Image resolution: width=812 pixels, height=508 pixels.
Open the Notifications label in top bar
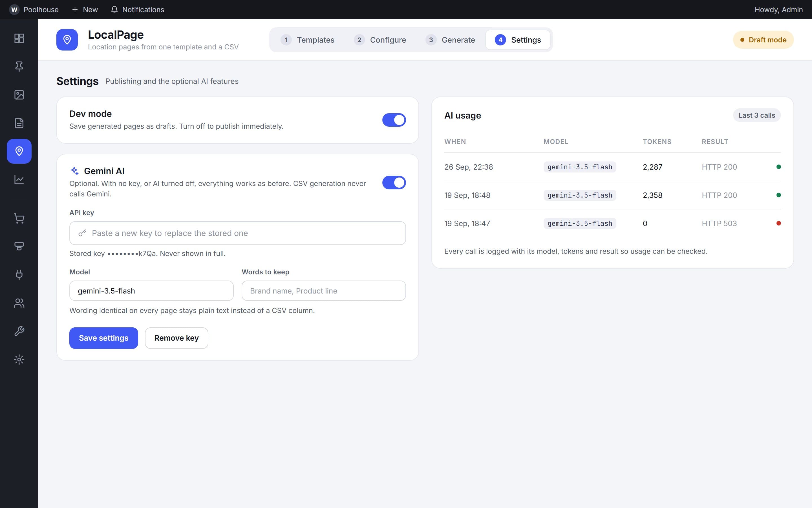(143, 9)
